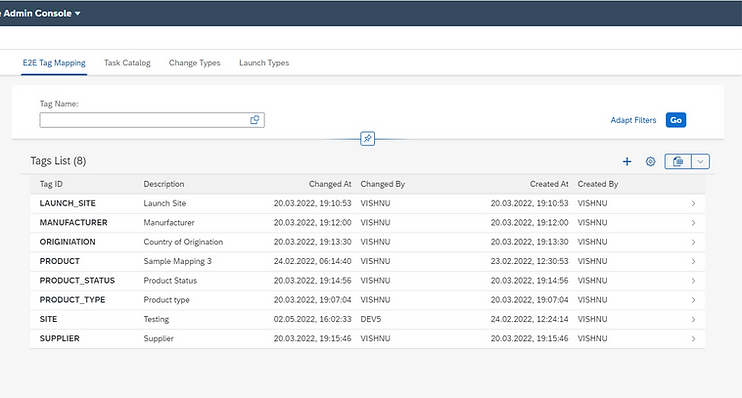Image resolution: width=742 pixels, height=398 pixels.
Task: Open table settings gear icon
Action: (x=651, y=161)
